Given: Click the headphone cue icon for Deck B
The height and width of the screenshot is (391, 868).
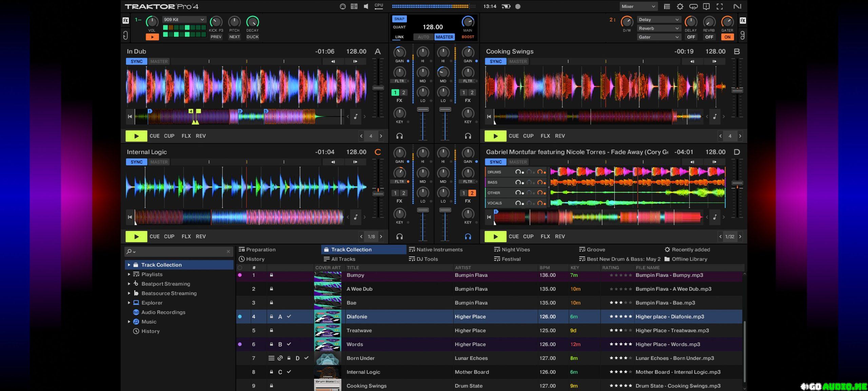Looking at the screenshot, I should click(468, 136).
